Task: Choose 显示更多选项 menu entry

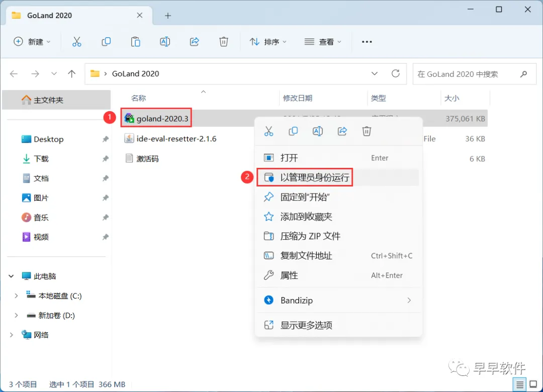Action: tap(338, 325)
